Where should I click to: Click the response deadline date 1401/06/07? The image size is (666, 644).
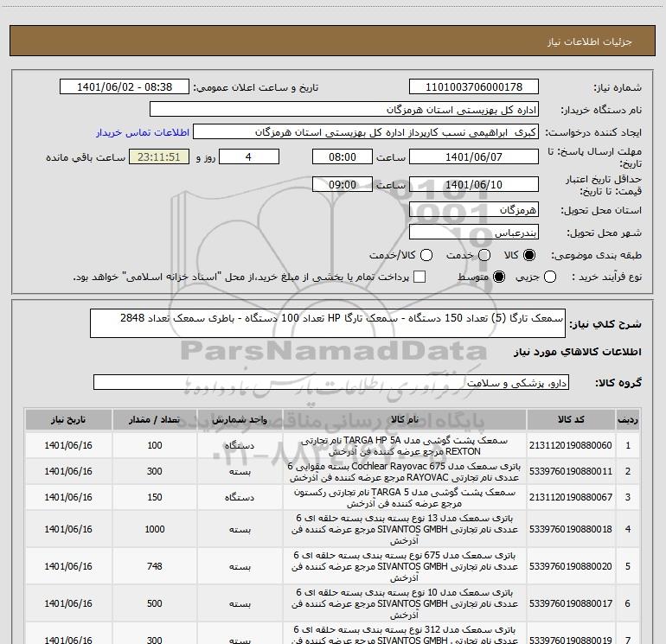[474, 156]
